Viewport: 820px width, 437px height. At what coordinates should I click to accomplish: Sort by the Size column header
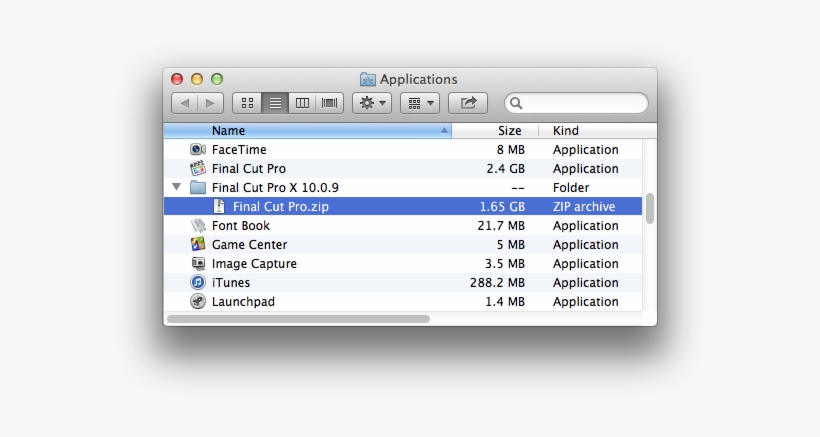point(495,131)
